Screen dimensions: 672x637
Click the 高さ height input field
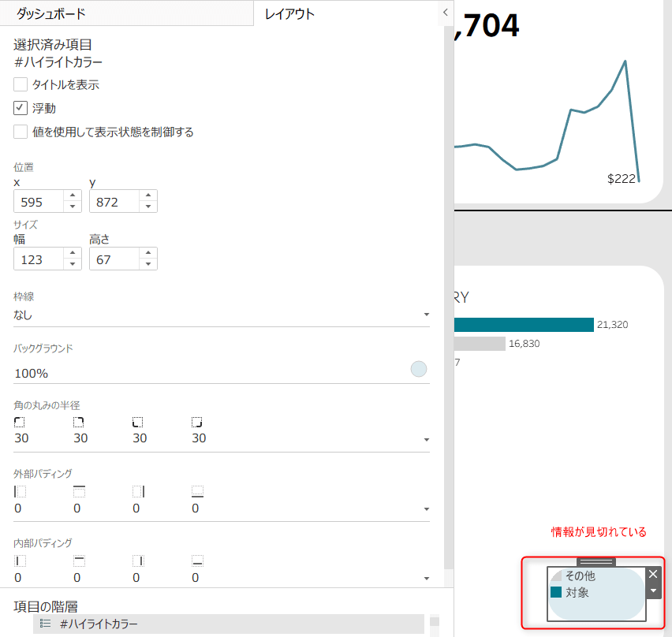pyautogui.click(x=114, y=259)
